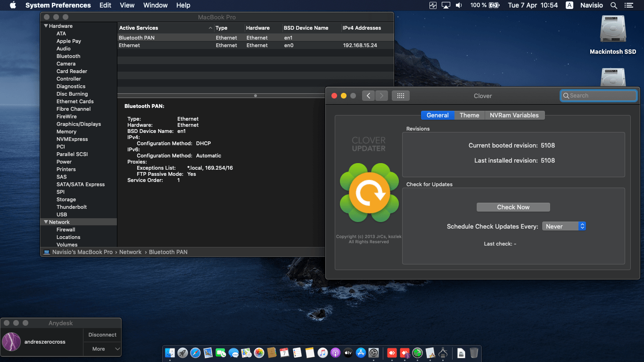
Task: Click Disconnect in the AnyDesk panel
Action: (102, 335)
